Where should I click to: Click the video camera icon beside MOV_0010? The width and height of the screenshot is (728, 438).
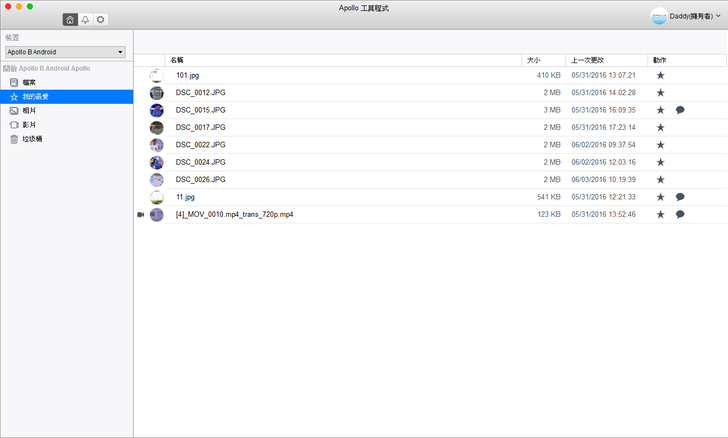140,215
